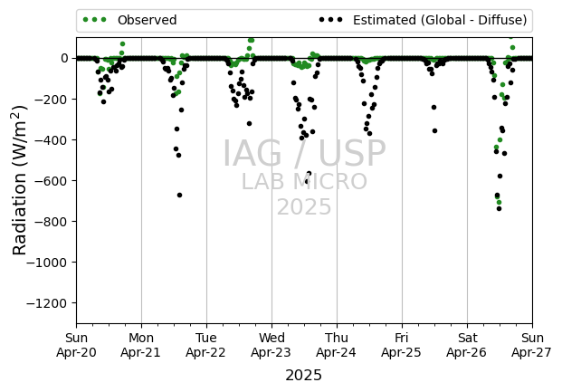562x392 pixels.
Task: Click the Fri Apr-25 date label
Action: tap(402, 345)
